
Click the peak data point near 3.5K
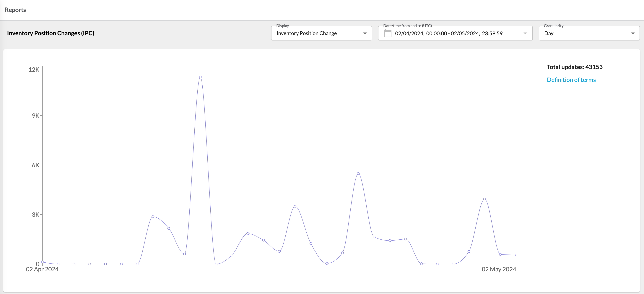(x=295, y=206)
